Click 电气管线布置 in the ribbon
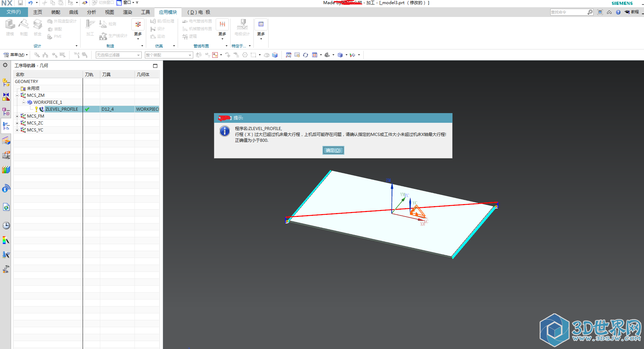Image resolution: width=644 pixels, height=349 pixels. point(197,21)
